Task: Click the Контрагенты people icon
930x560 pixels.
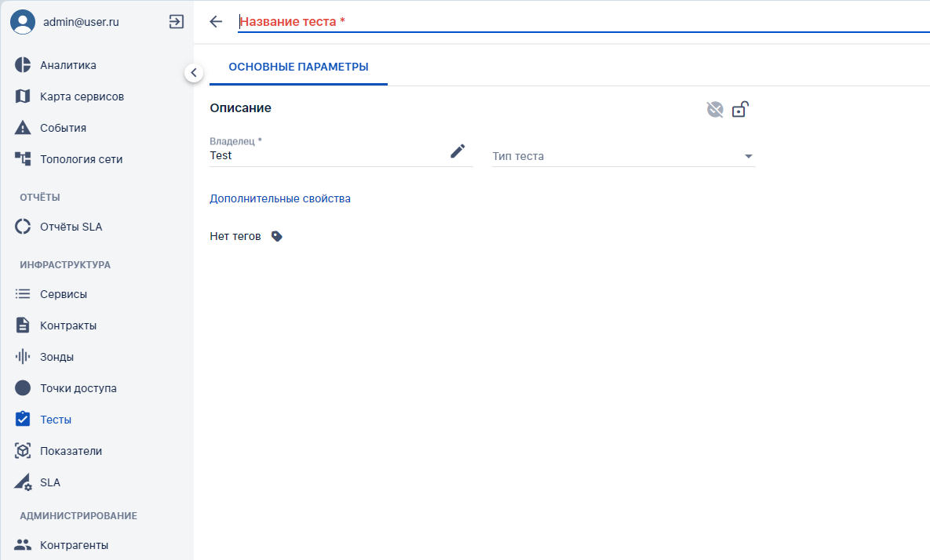Action: [x=23, y=544]
